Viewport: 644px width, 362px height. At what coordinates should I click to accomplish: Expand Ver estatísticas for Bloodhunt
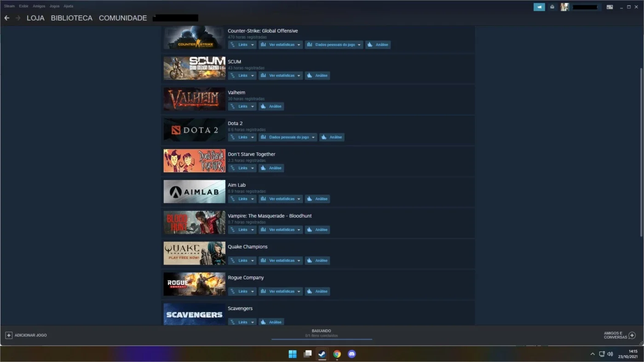point(281,229)
